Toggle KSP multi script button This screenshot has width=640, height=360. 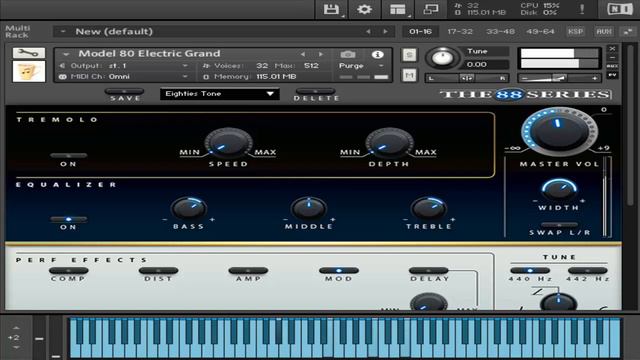click(576, 31)
